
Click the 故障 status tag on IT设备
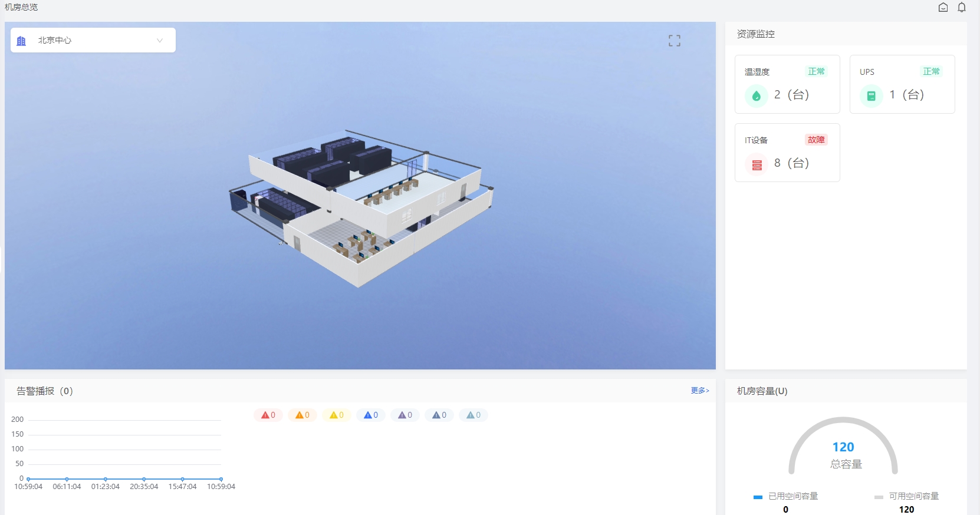[816, 140]
